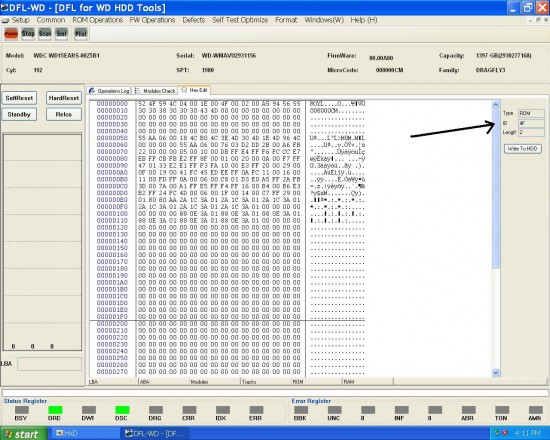Image resolution: width=550 pixels, height=440 pixels.
Task: Click the Standby button
Action: point(19,114)
